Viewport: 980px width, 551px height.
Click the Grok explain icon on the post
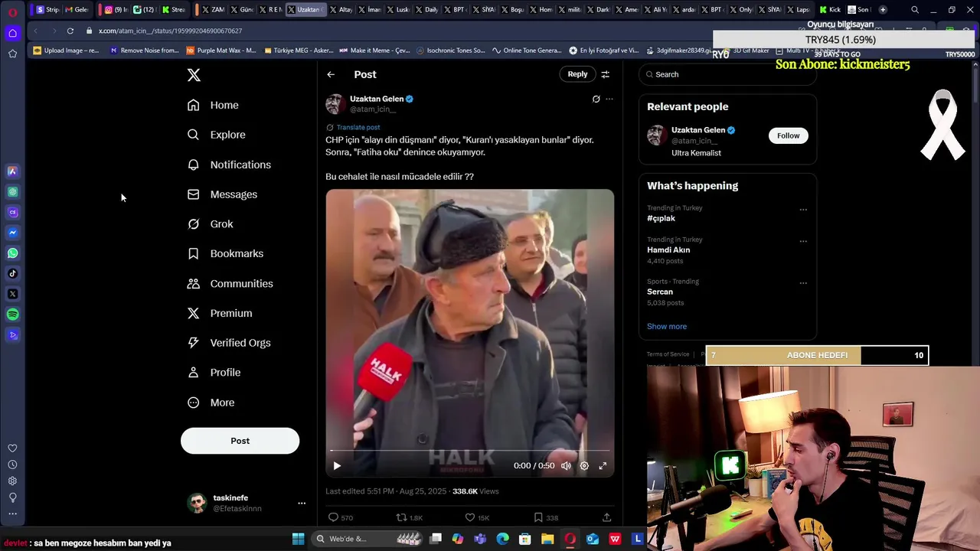596,99
